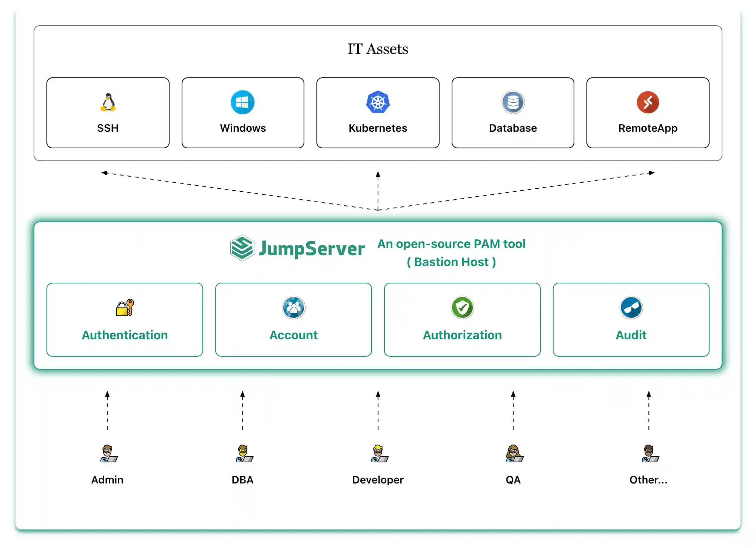756x548 pixels.
Task: Click 'An open-source PAM tool' text
Action: (x=451, y=244)
